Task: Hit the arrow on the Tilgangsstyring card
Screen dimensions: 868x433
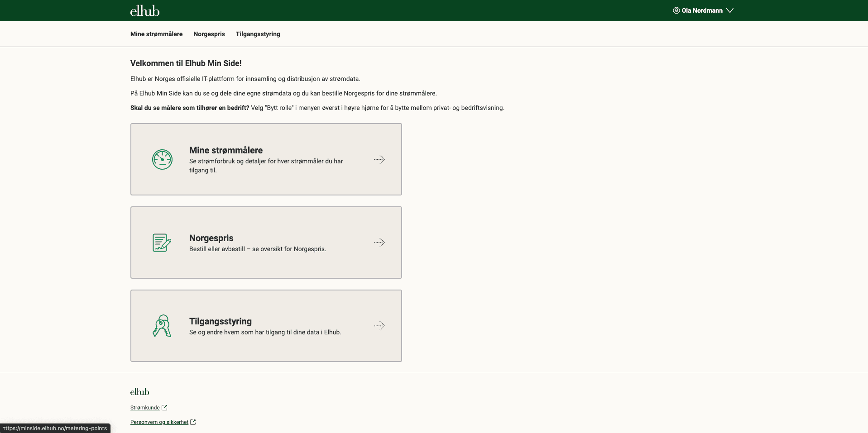Action: point(379,326)
